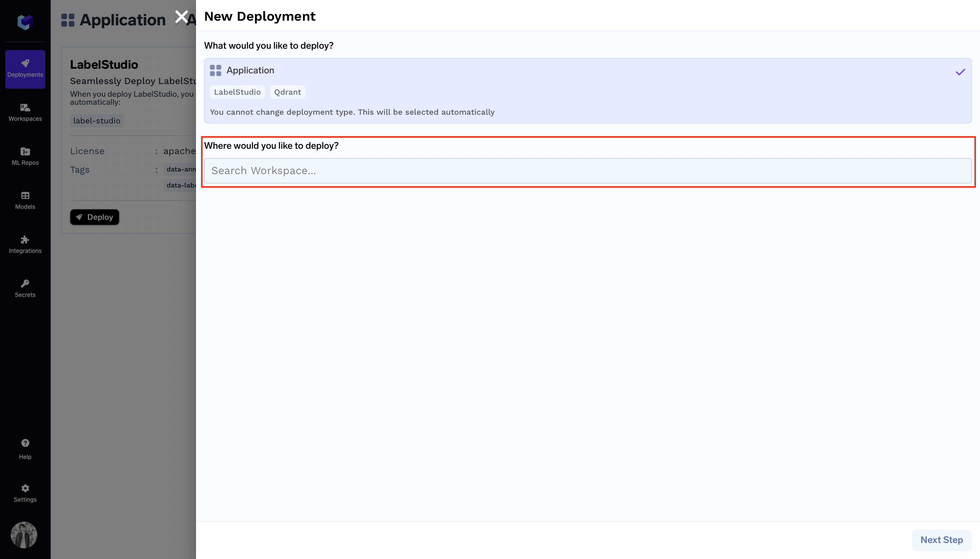Screen dimensions: 980x559
Task: Click the Next Step button
Action: [x=942, y=540]
